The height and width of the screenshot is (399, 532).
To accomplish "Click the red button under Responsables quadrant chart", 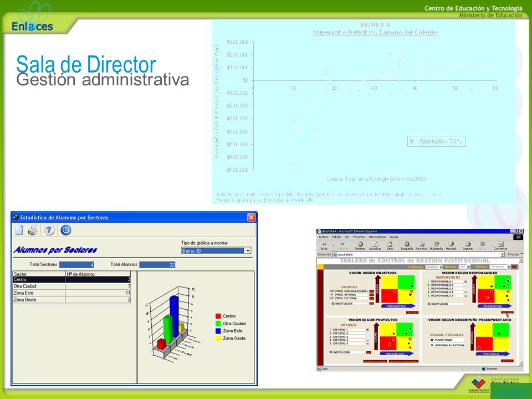I will pos(507,312).
